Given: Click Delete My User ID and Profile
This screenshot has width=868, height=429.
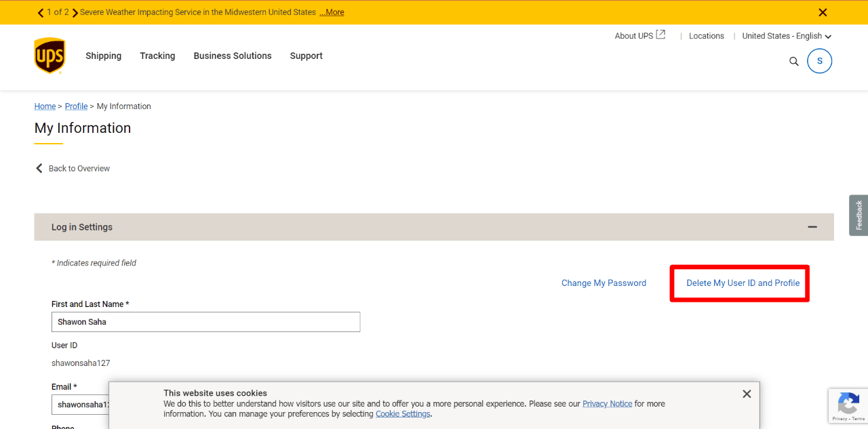Looking at the screenshot, I should click(x=743, y=283).
